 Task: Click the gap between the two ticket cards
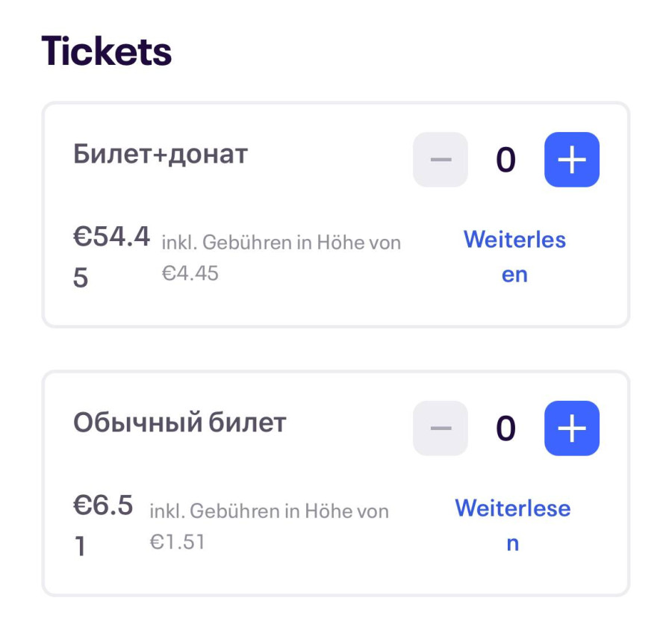tap(335, 349)
